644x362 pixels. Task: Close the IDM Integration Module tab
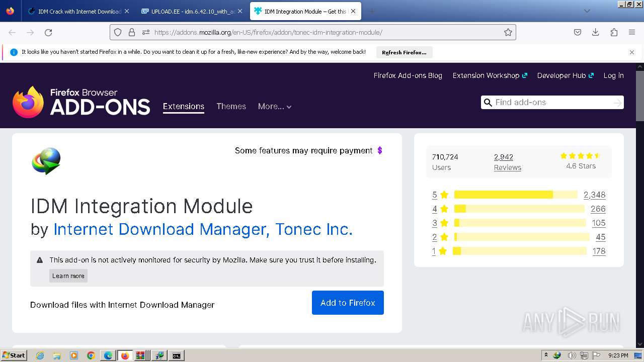click(x=354, y=11)
